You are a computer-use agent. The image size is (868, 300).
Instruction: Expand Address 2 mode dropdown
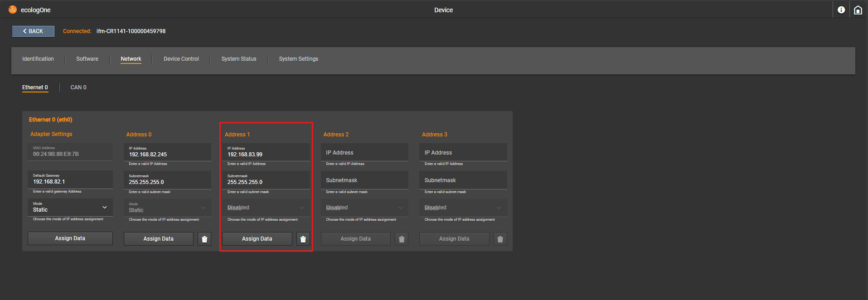point(364,208)
